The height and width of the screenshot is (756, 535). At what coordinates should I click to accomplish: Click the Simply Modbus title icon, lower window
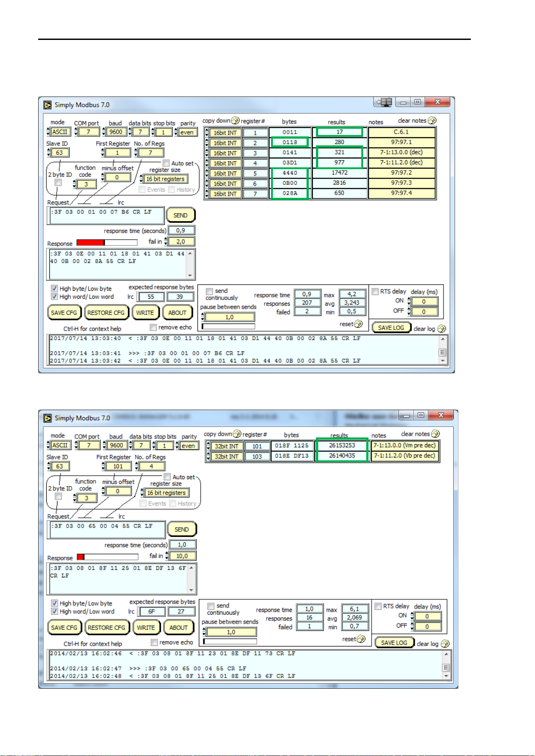click(48, 418)
